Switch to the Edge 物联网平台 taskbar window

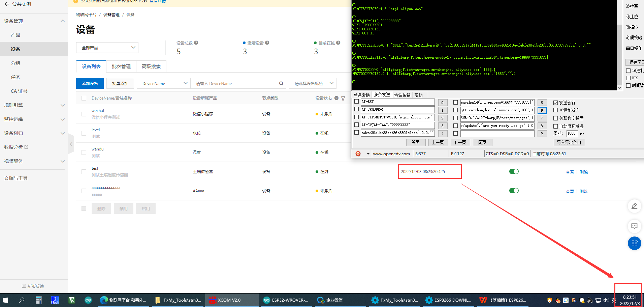(x=124, y=300)
